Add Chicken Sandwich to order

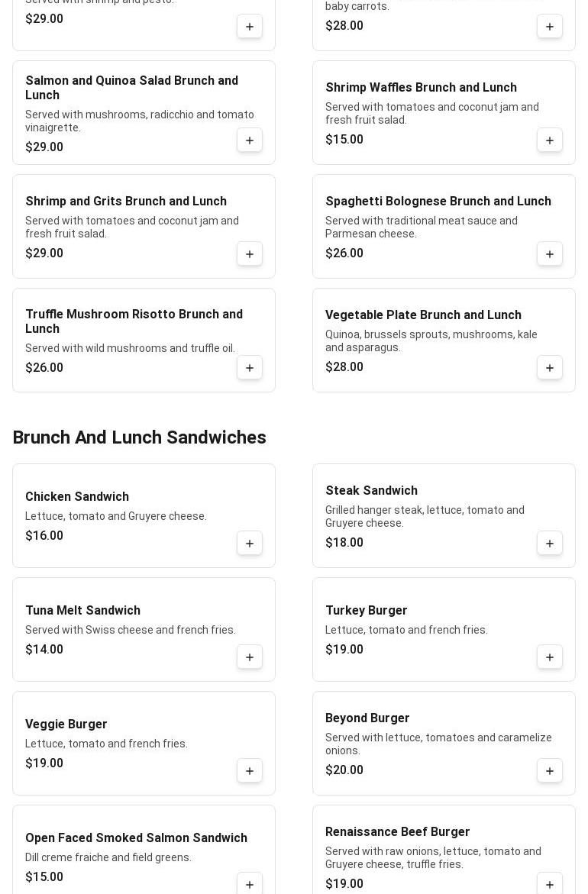tap(250, 544)
